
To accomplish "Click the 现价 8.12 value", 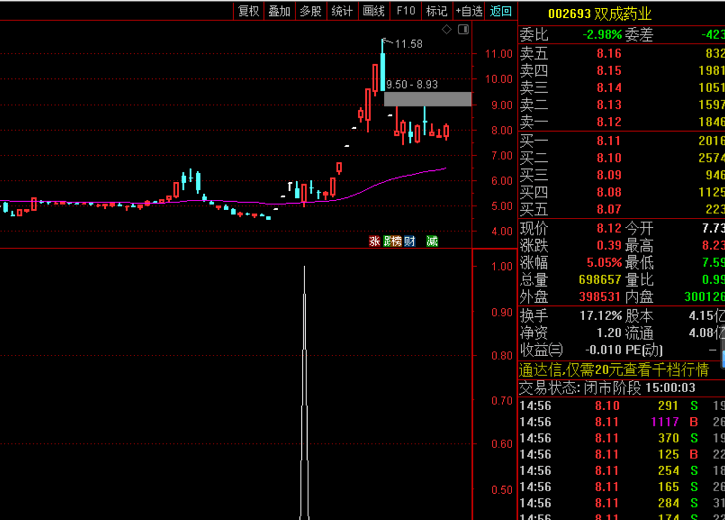I will point(609,228).
